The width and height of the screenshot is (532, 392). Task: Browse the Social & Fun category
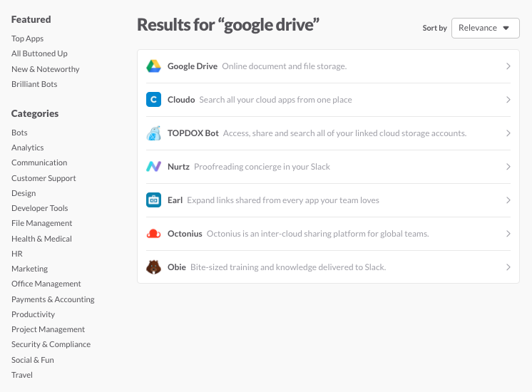(x=33, y=360)
